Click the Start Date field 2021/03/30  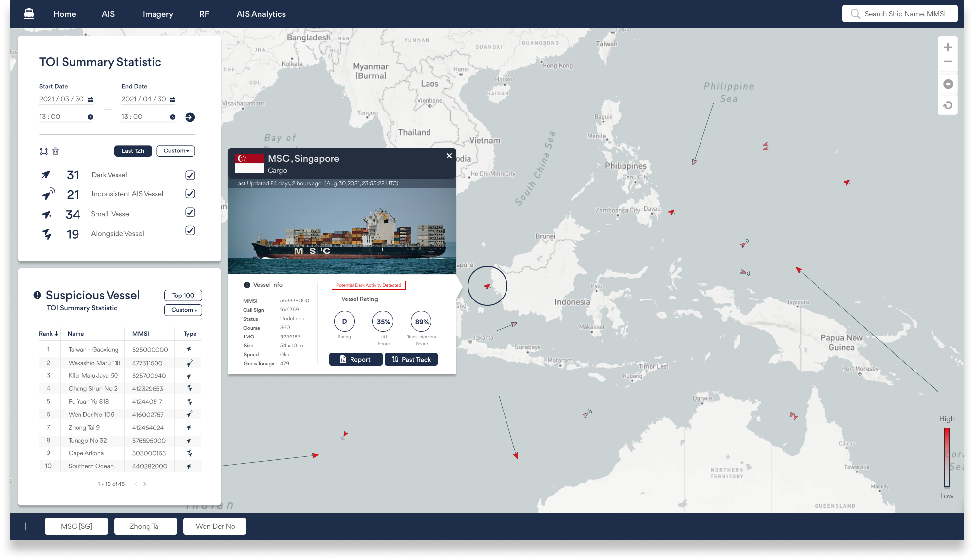(x=66, y=99)
